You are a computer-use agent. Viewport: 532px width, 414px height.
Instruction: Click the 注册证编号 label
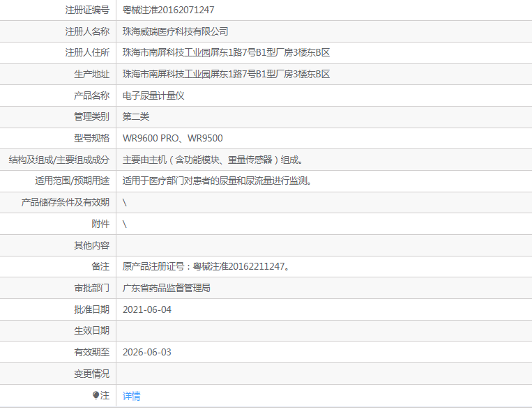click(x=87, y=10)
